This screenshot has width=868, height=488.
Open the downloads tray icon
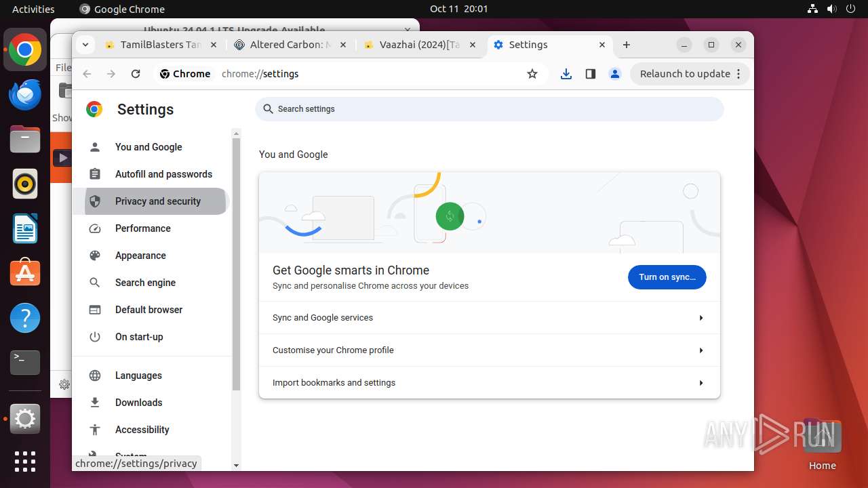(x=566, y=74)
